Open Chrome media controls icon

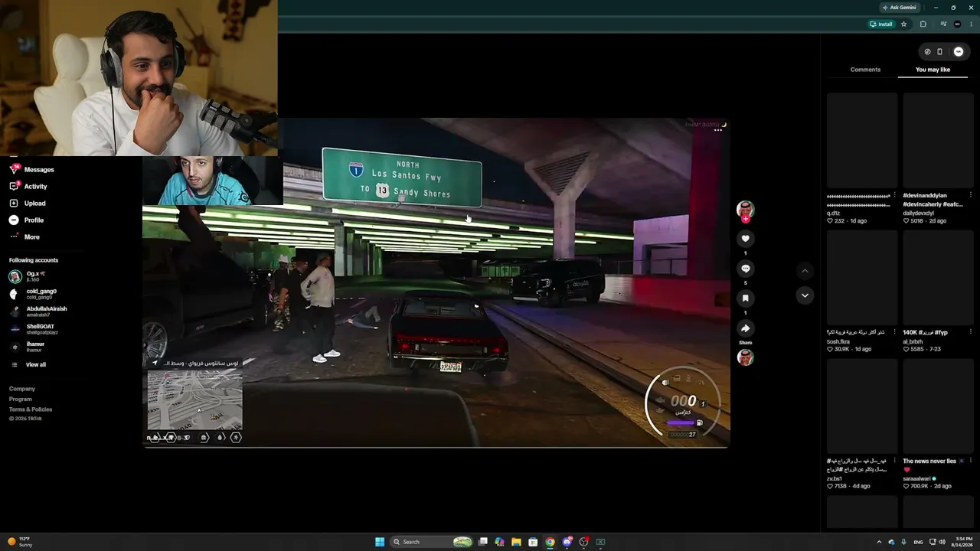click(x=943, y=24)
